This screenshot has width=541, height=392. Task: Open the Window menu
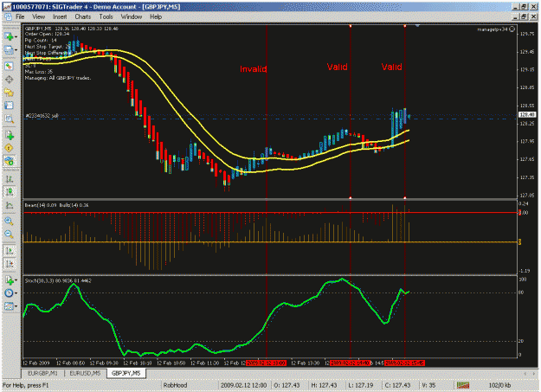point(132,16)
